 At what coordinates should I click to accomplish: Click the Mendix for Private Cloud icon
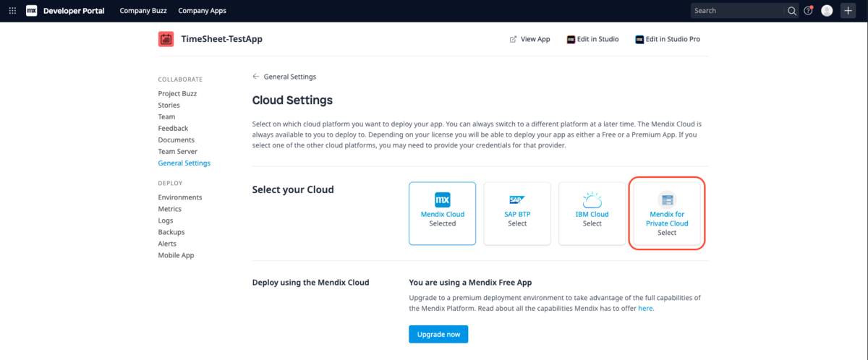(667, 200)
